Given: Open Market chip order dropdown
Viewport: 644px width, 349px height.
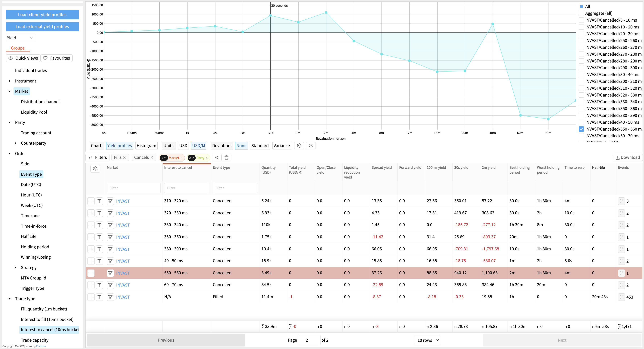Looking at the screenshot, I should tap(164, 158).
